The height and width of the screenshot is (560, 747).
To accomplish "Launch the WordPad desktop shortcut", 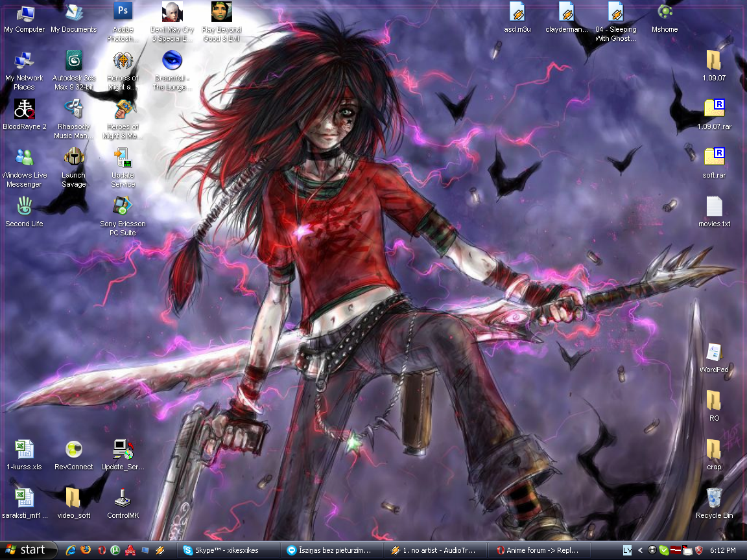I will click(714, 358).
